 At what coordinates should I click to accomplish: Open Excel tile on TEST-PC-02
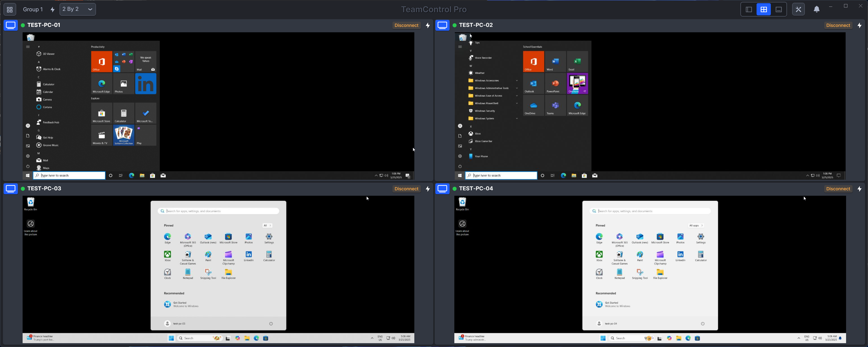[577, 62]
